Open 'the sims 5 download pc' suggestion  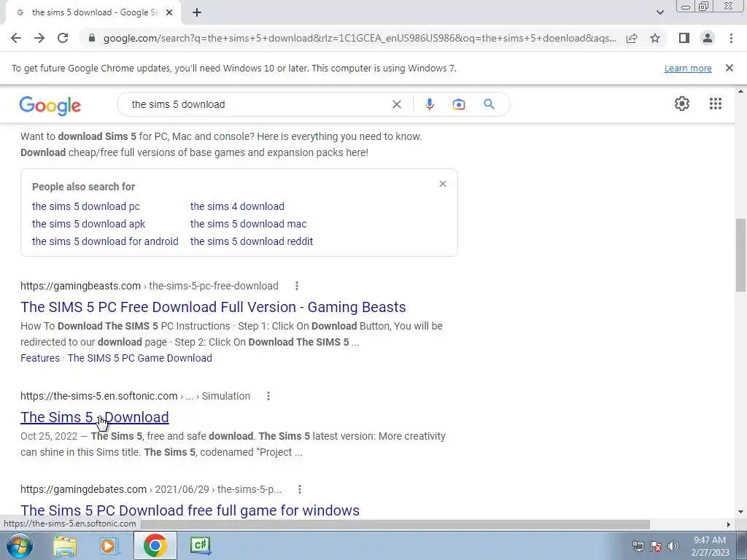[86, 206]
